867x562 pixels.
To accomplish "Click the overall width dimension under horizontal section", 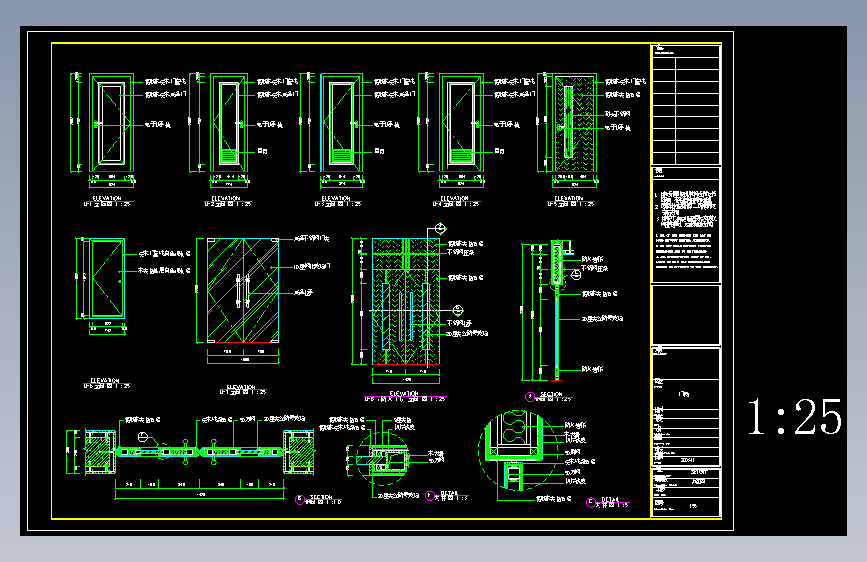I will click(200, 495).
